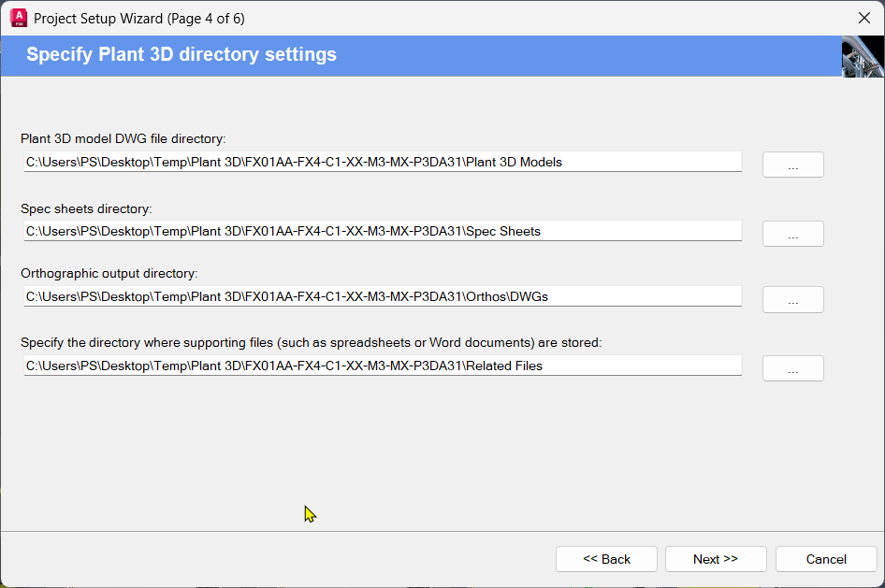Click the 'Orthographic output directory:' label
Viewport: 885px width, 588px height.
[x=109, y=273]
